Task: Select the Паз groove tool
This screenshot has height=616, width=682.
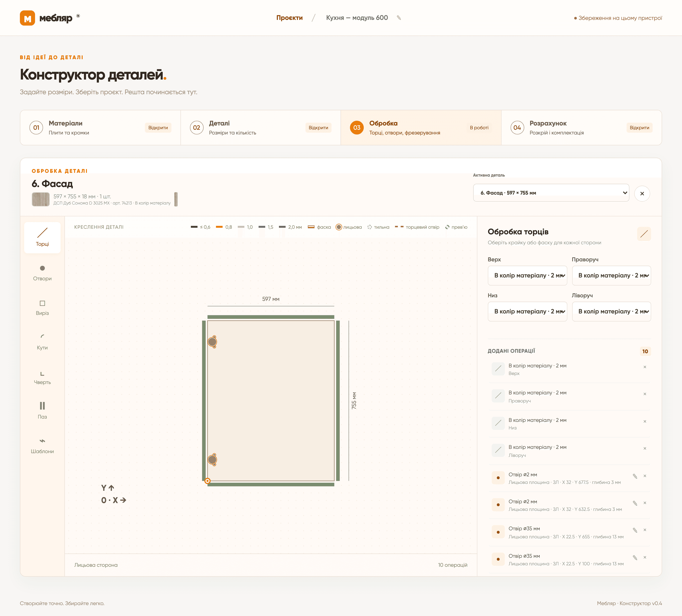Action: coord(42,411)
